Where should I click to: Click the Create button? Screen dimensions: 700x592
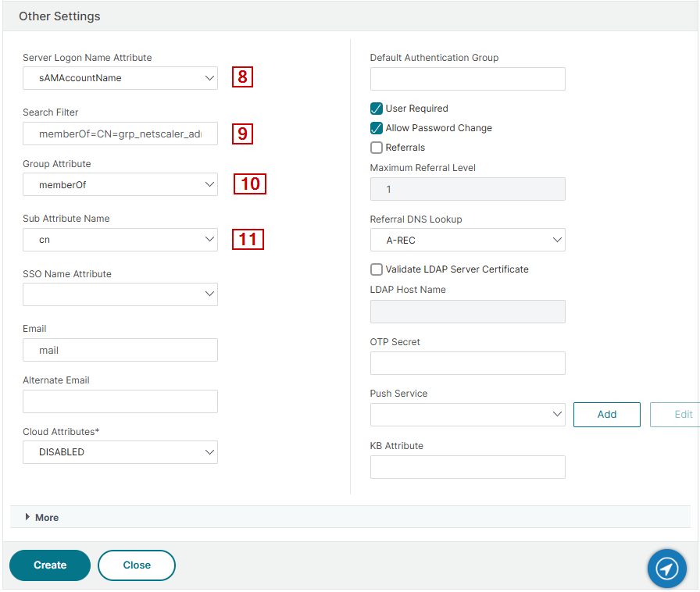50,565
